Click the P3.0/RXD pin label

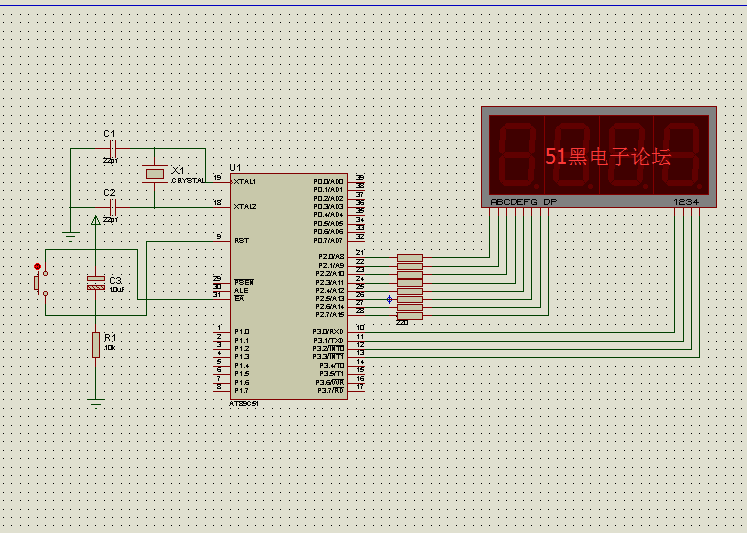point(328,332)
